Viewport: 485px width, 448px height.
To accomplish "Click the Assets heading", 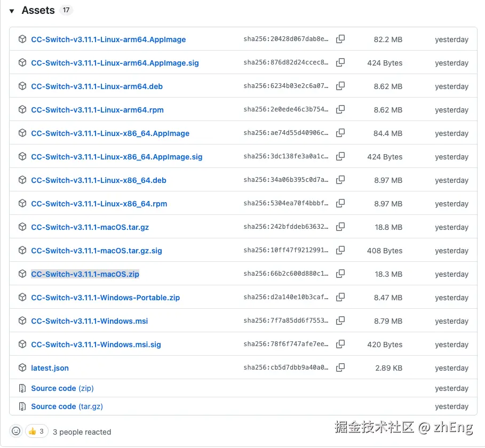I will [x=38, y=11].
